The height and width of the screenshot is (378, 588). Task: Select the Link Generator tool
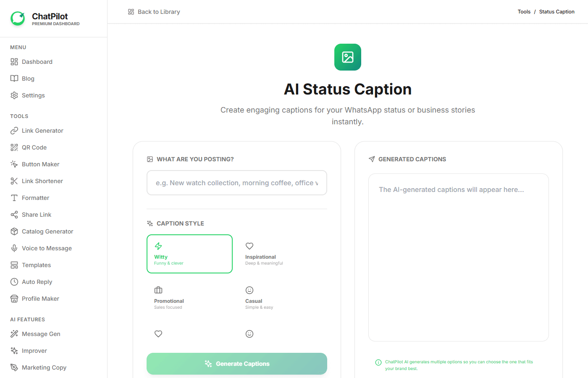(42, 131)
